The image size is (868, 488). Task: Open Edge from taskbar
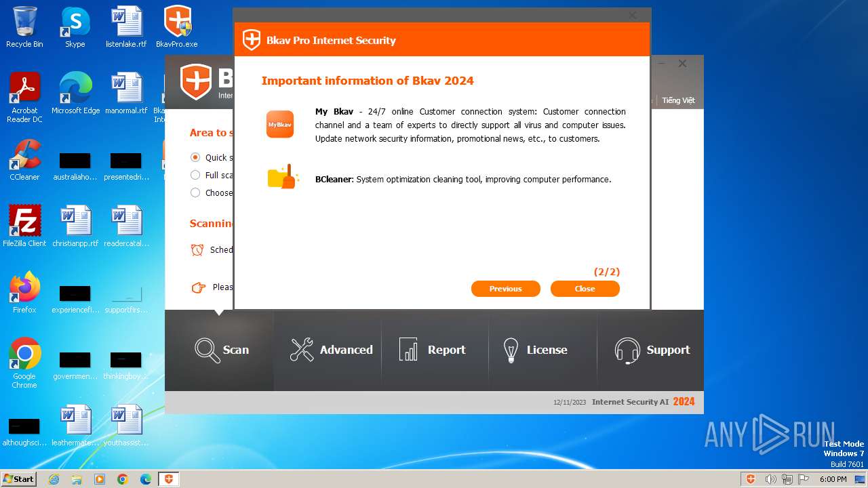[146, 479]
